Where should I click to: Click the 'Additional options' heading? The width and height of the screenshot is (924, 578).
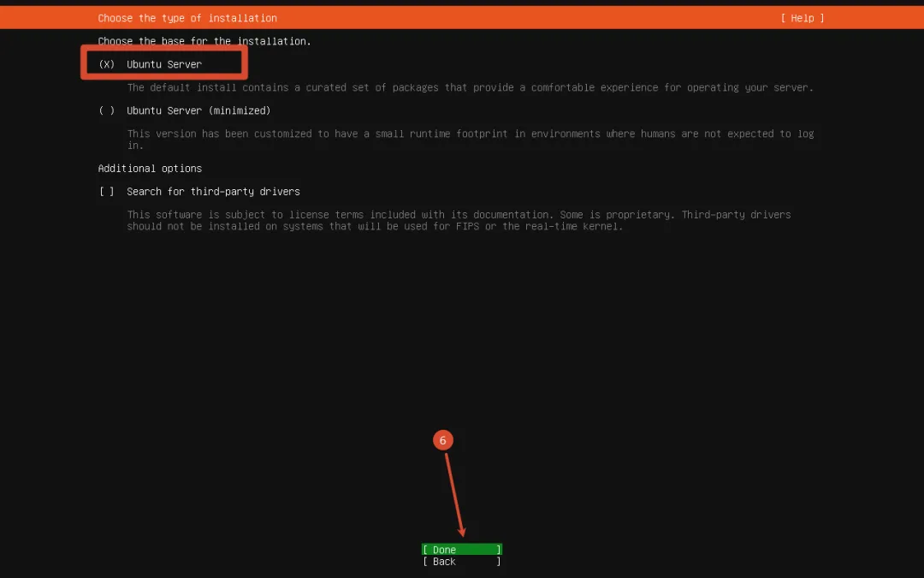click(x=150, y=169)
